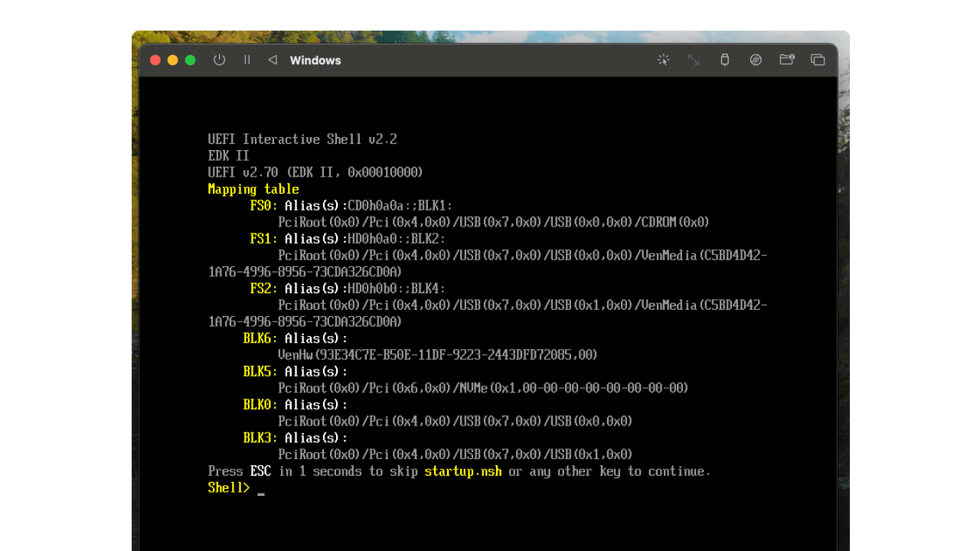Close the Windows VM window (red button)
Screen dimensions: 980x551
click(155, 60)
